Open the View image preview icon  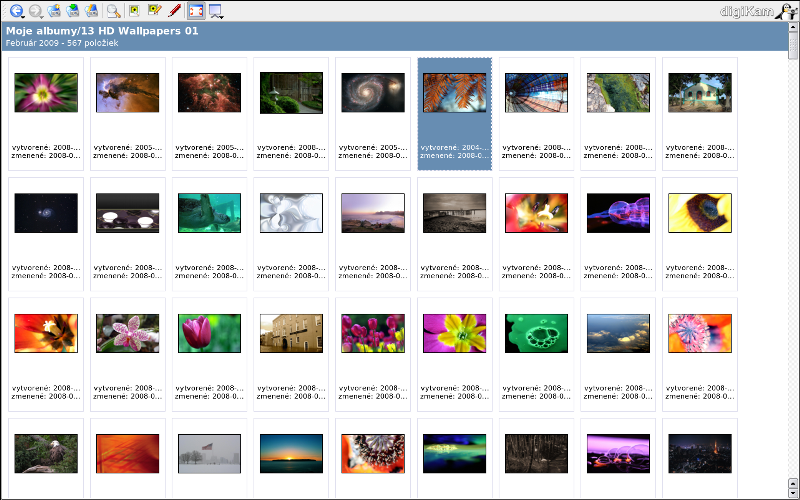pyautogui.click(x=134, y=11)
